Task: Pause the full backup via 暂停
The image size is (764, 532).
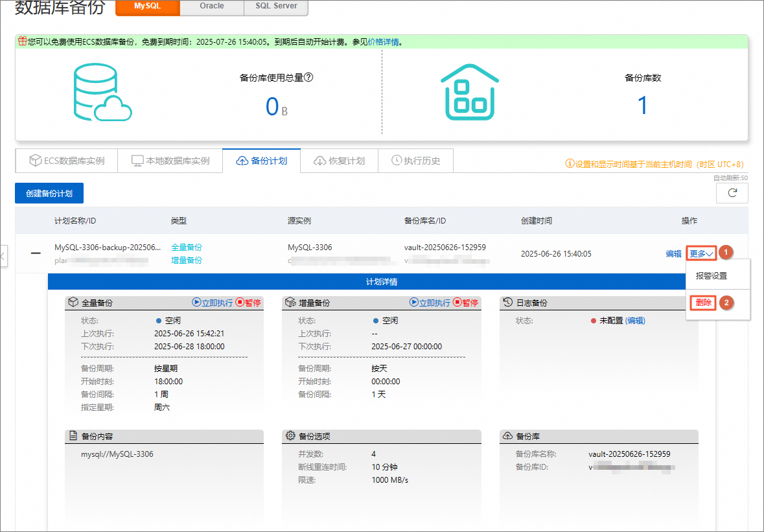Action: pyautogui.click(x=248, y=303)
